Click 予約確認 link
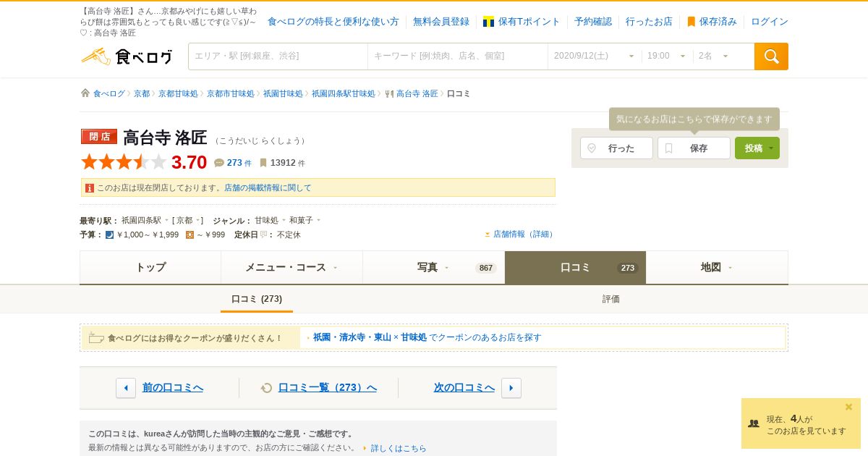The height and width of the screenshot is (456, 868). [x=593, y=22]
